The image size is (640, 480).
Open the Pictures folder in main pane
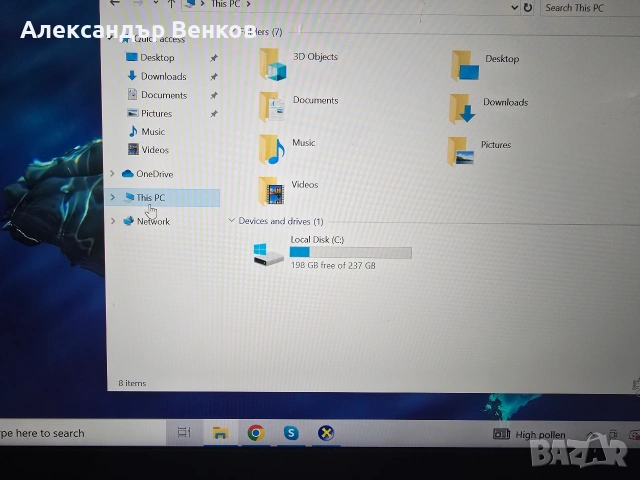[x=462, y=150]
